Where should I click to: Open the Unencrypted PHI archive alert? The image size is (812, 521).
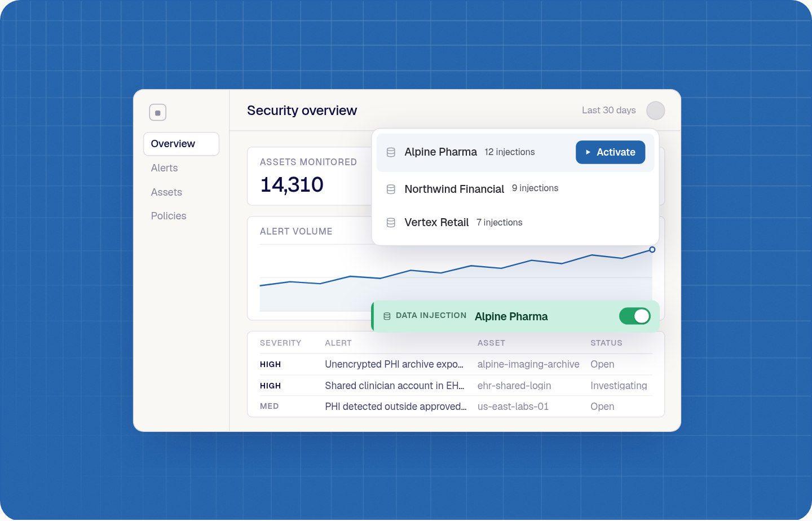394,364
